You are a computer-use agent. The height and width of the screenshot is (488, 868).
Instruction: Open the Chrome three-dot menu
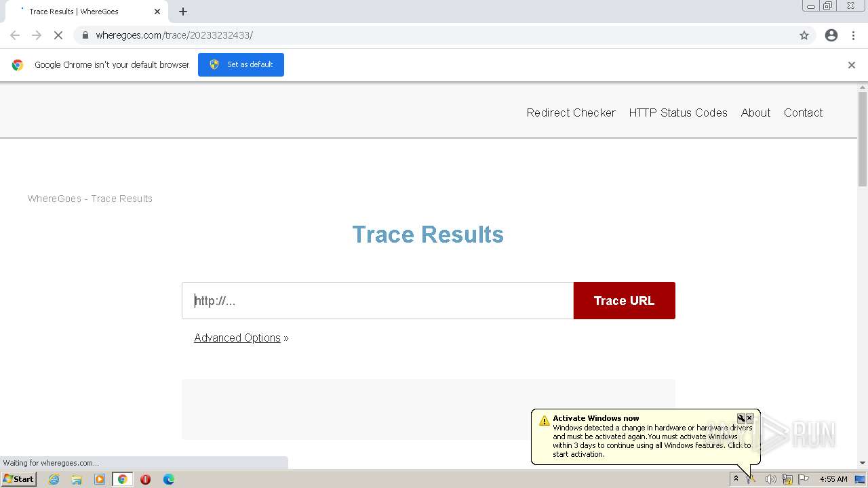(x=853, y=35)
